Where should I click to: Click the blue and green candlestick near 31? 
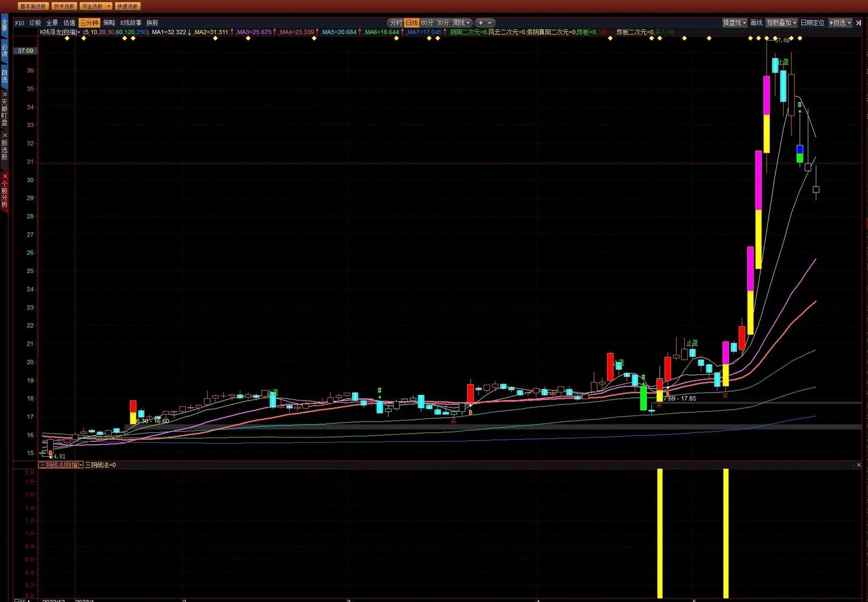799,154
